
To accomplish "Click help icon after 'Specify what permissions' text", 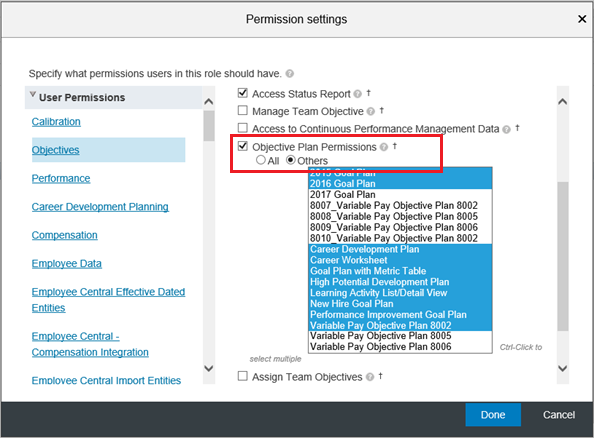I will point(289,73).
